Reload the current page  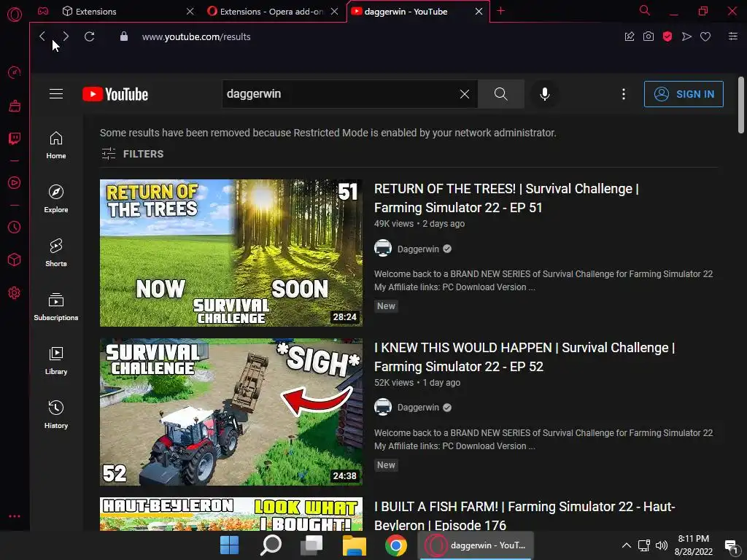point(89,36)
